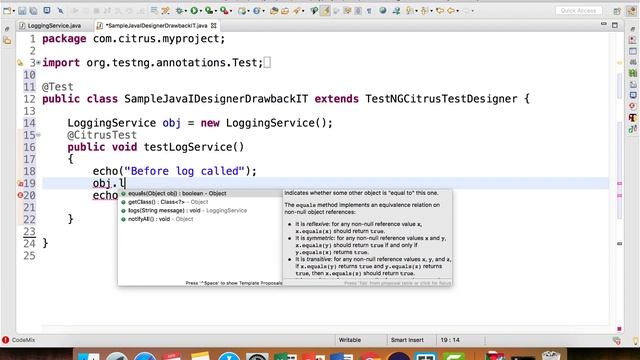The width and height of the screenshot is (640, 360).
Task: Click the CodeMix status bar item
Action: [x=19, y=340]
